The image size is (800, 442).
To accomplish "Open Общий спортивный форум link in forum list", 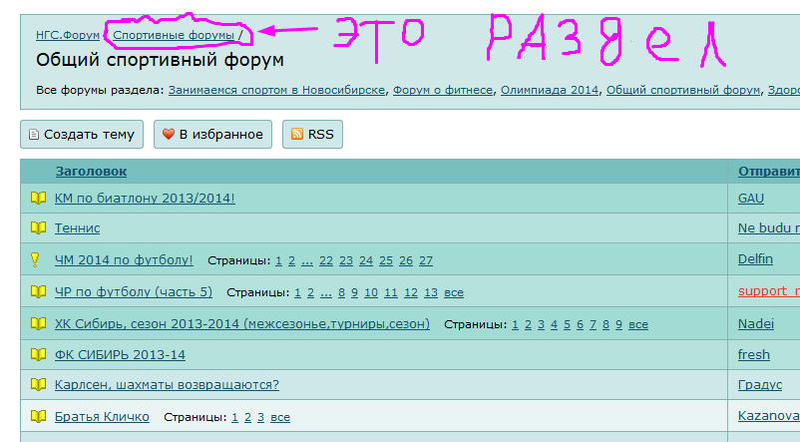I will pos(683,90).
